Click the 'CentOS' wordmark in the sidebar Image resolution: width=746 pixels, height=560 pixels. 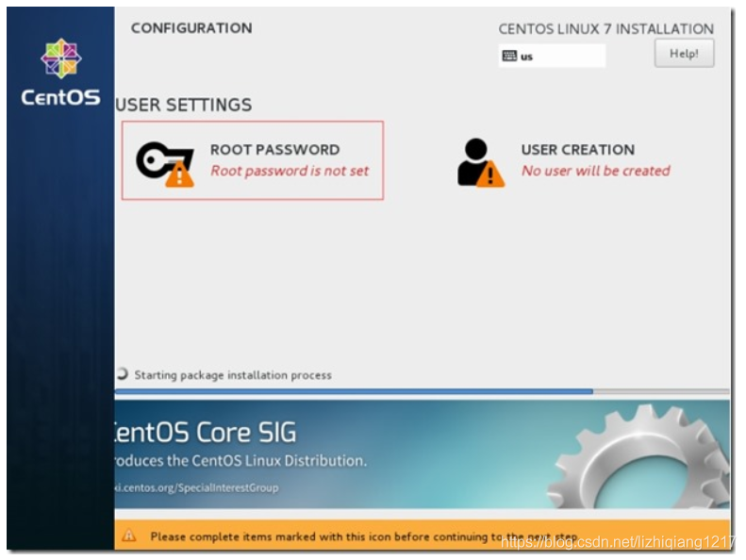[60, 97]
